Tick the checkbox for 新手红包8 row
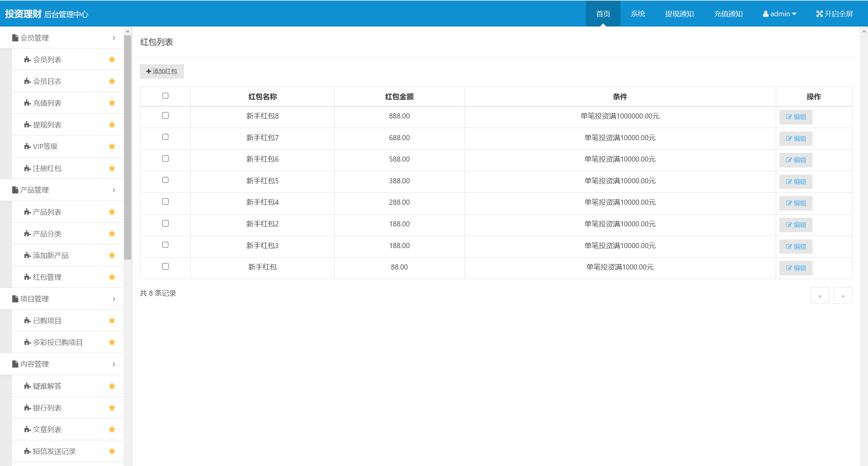 (x=165, y=115)
